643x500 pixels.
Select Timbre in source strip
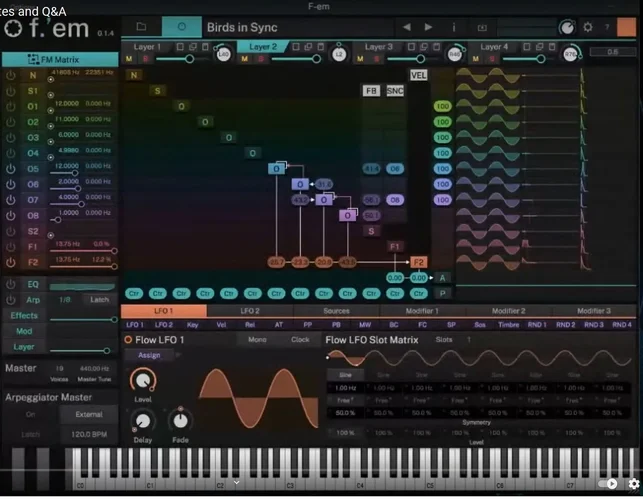pos(508,325)
